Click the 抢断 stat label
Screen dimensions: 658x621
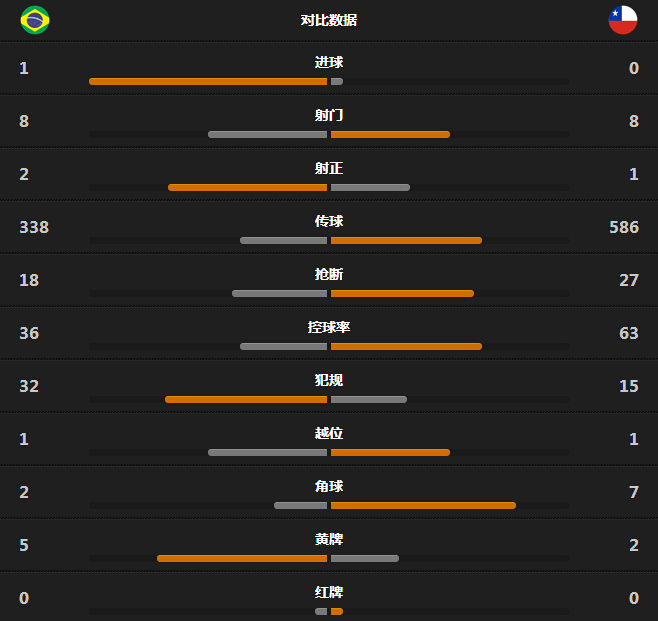[x=329, y=274]
